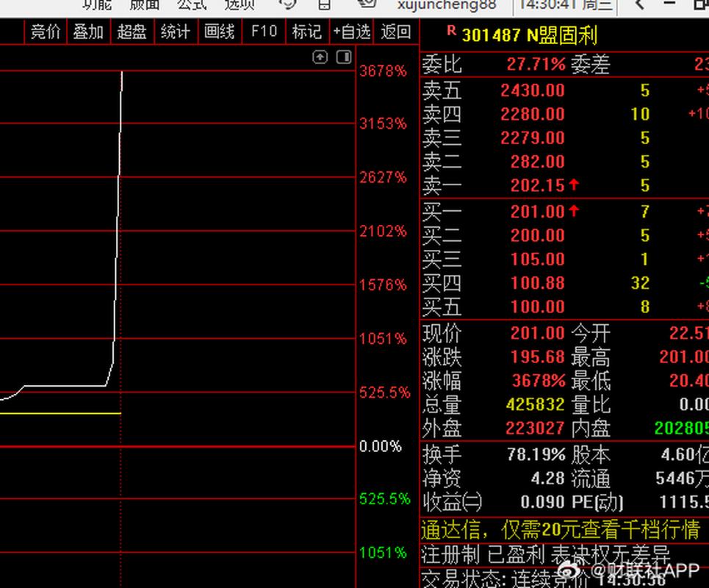Click stock title 301487 N盟固利
709x588 pixels.
[530, 35]
